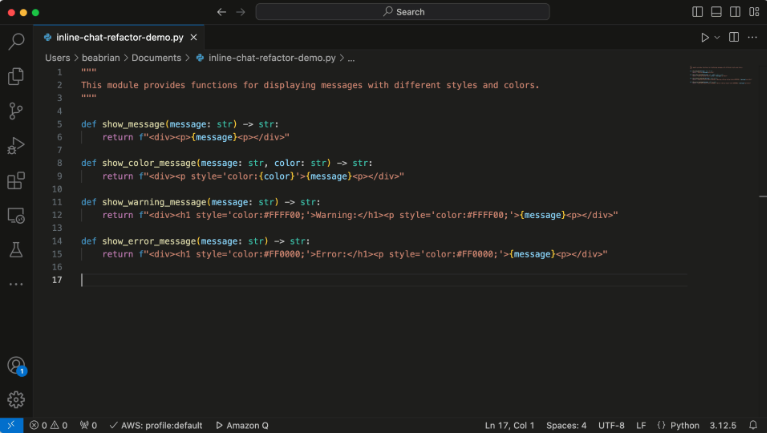Image resolution: width=767 pixels, height=433 pixels.
Task: Open the Extensions marketplace view
Action: (x=16, y=181)
